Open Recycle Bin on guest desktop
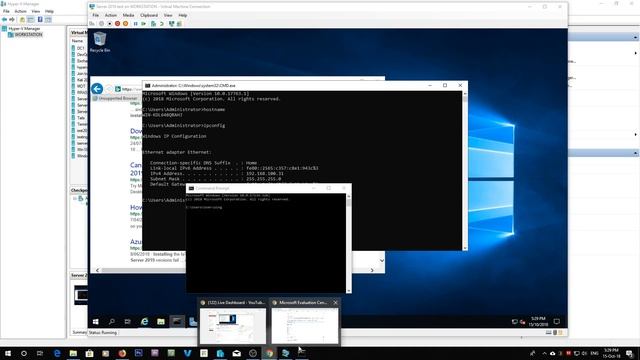This screenshot has height=360, width=640. [x=100, y=42]
